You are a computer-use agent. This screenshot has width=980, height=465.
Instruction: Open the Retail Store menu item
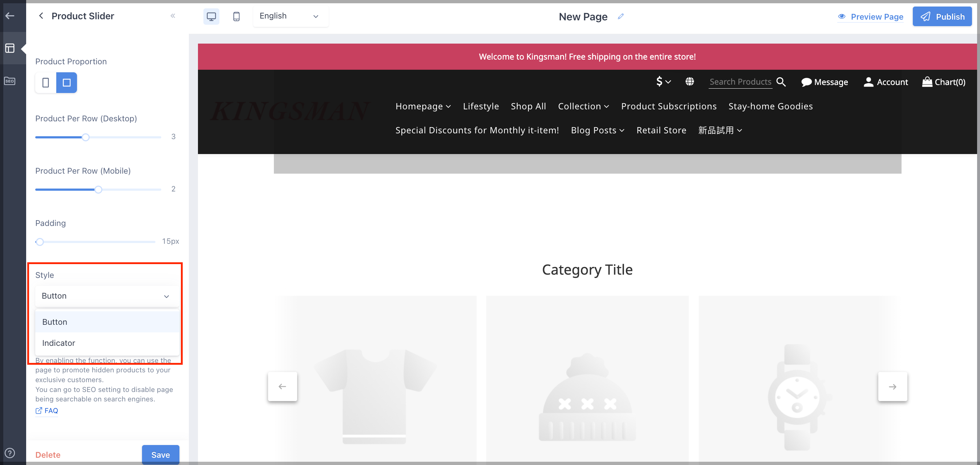click(x=661, y=130)
